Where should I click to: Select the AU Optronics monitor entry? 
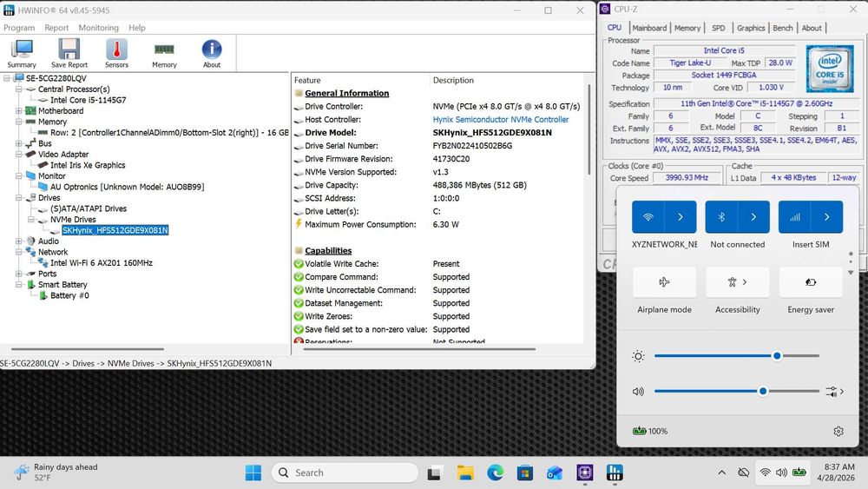click(127, 187)
